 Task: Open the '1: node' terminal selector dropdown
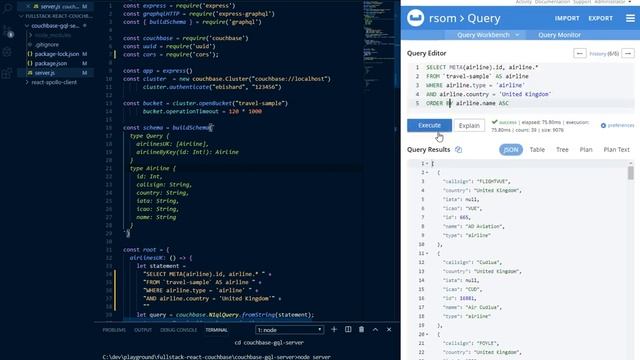pos(290,330)
